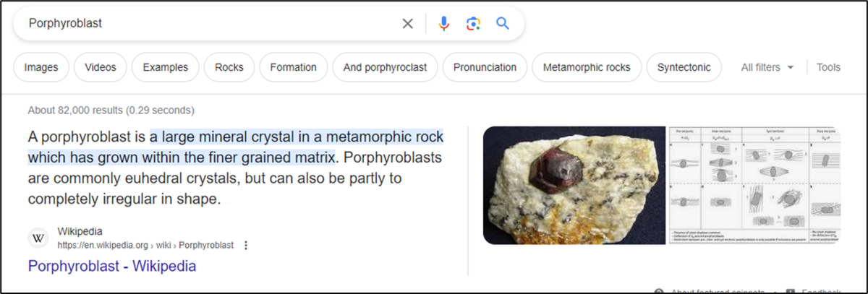Click the Wikipedia W favicon
The image size is (868, 294).
(38, 238)
